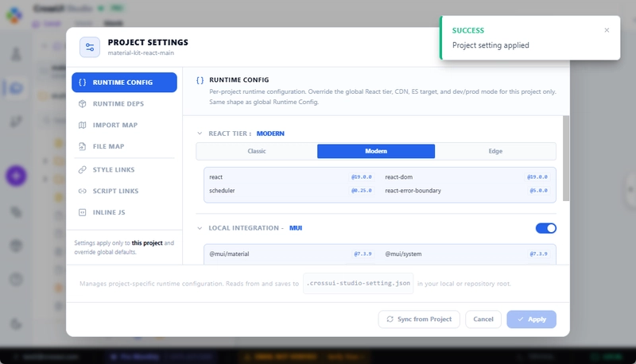Viewport: 636px width, 364px height.
Task: Click the scheduler package name
Action: tap(222, 191)
